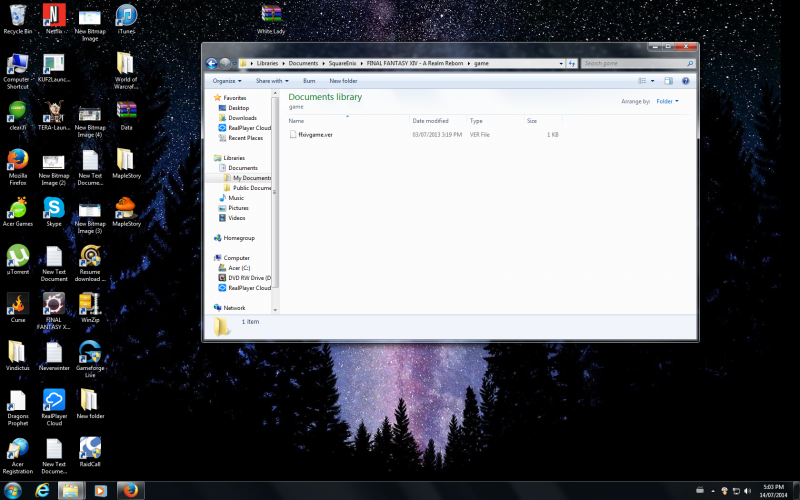Viewport: 800px width, 500px height.
Task: Switch to Firefox in the taskbar
Action: [131, 490]
